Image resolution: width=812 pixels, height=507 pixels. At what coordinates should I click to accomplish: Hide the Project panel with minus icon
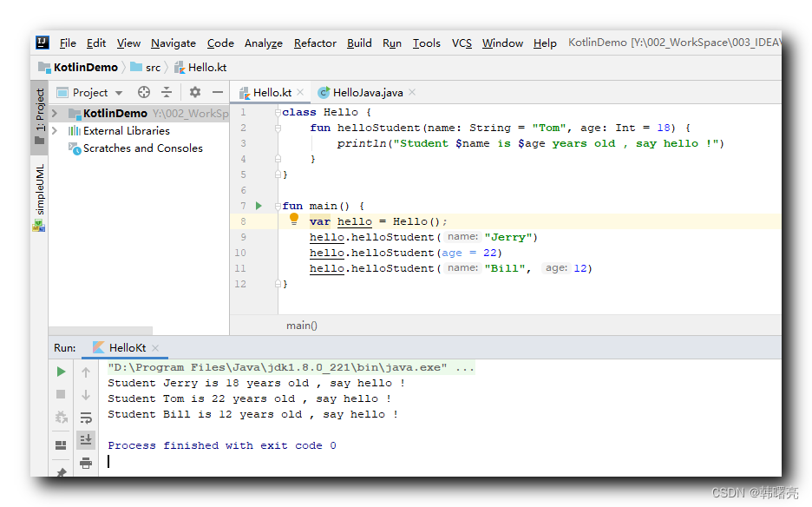(x=218, y=92)
